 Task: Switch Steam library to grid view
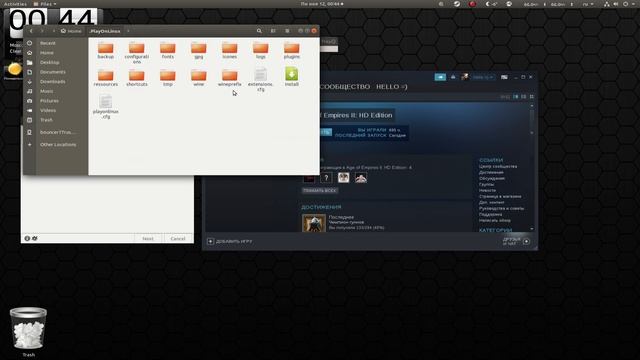coord(531,97)
